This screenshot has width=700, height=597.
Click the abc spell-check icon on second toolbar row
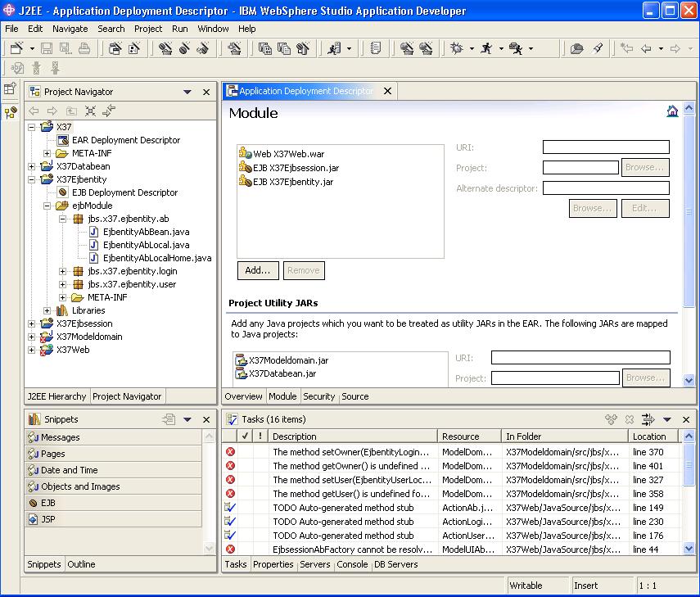point(17,68)
